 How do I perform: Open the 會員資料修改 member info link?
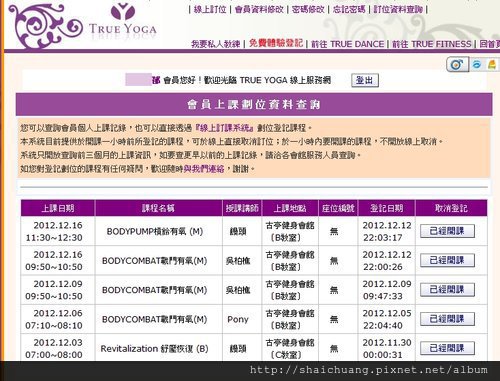coord(259,9)
